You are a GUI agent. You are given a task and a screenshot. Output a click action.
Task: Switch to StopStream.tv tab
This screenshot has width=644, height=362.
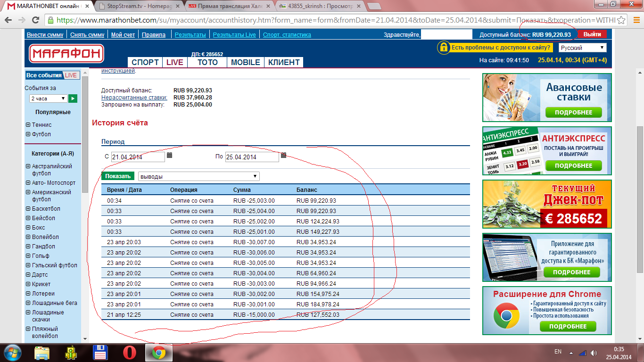pyautogui.click(x=138, y=6)
